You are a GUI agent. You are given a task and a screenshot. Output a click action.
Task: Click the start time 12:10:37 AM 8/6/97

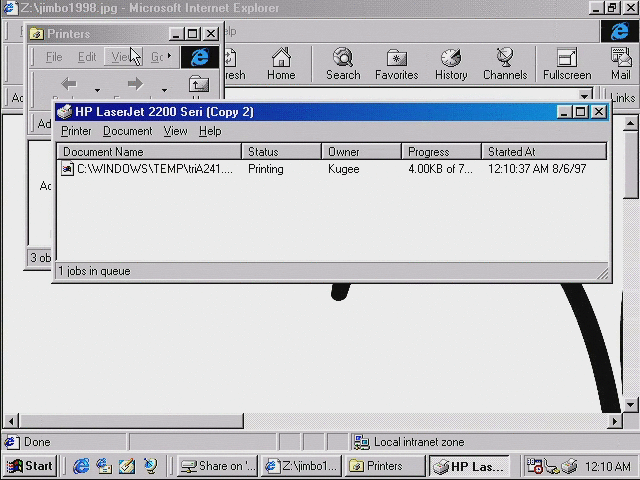[537, 169]
